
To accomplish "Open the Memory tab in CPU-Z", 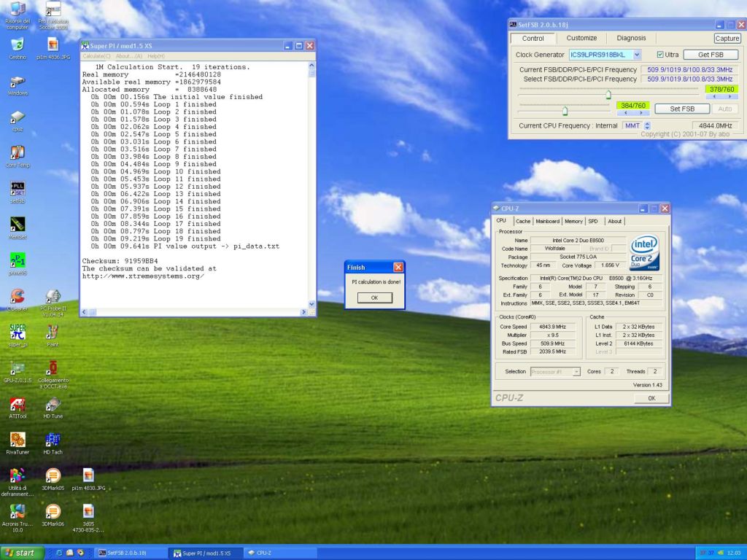I will coord(573,222).
